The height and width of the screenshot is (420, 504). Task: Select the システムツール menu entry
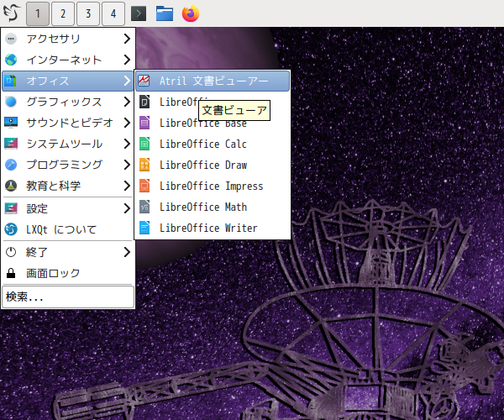68,144
